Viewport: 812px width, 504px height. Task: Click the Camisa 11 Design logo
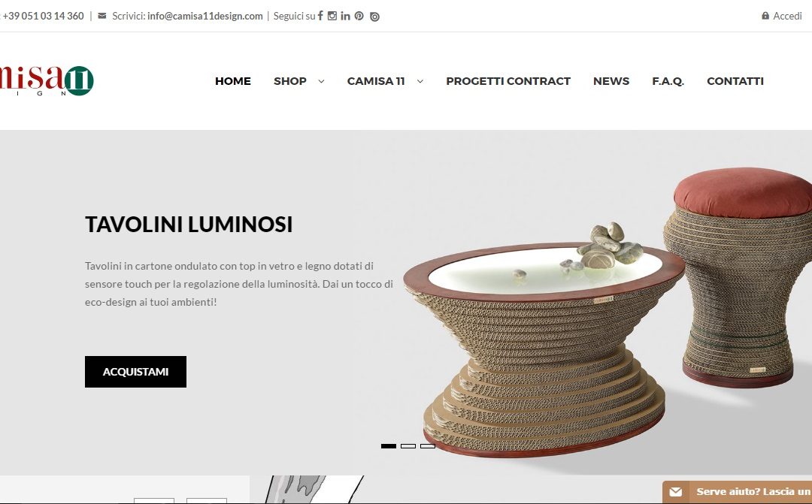pyautogui.click(x=47, y=80)
